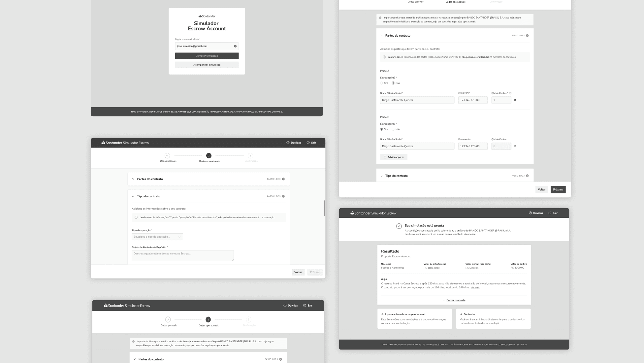Click the vertical scrollbar beside Tipo do contrato form

click(324, 208)
